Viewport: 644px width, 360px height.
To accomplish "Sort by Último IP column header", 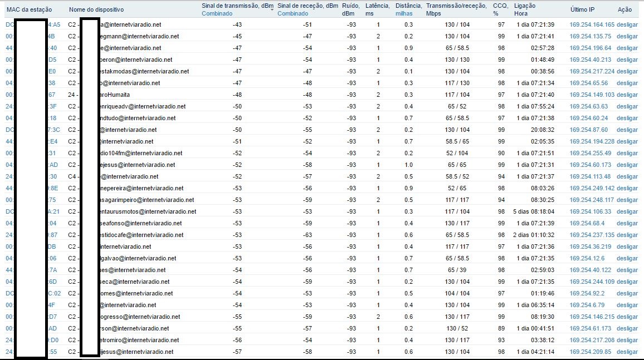I will click(582, 9).
